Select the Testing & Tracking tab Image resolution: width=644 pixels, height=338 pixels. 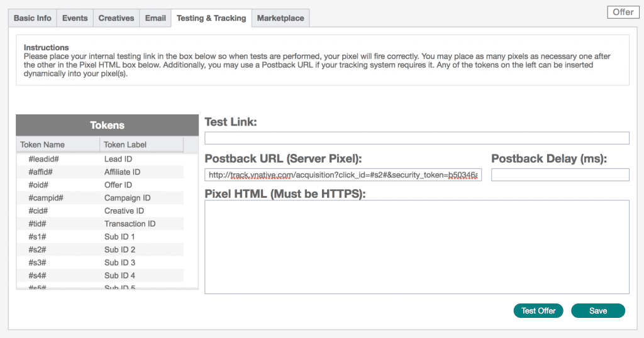211,18
